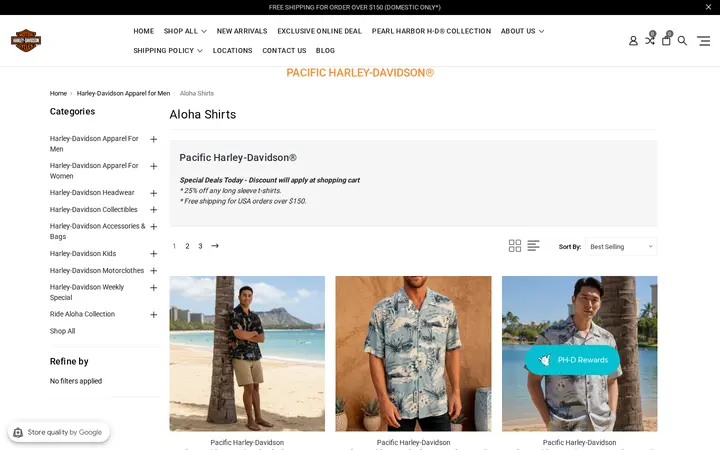Open black aloha shirt beach product image
The height and width of the screenshot is (450, 720).
point(247,354)
